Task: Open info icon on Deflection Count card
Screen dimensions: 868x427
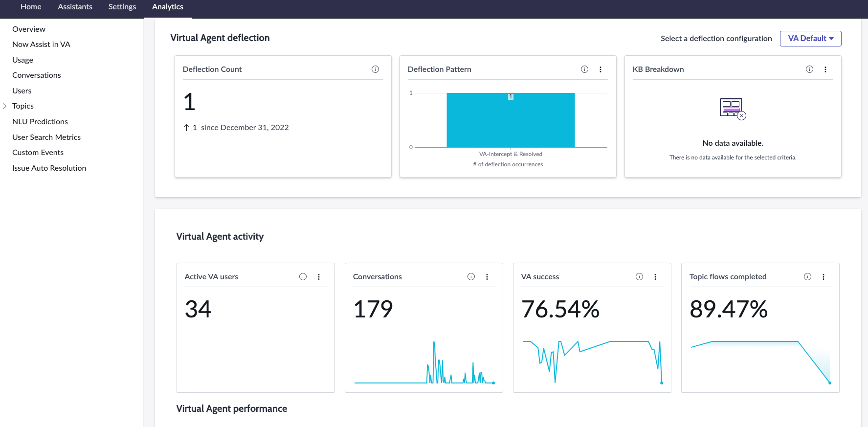Action: pos(375,69)
